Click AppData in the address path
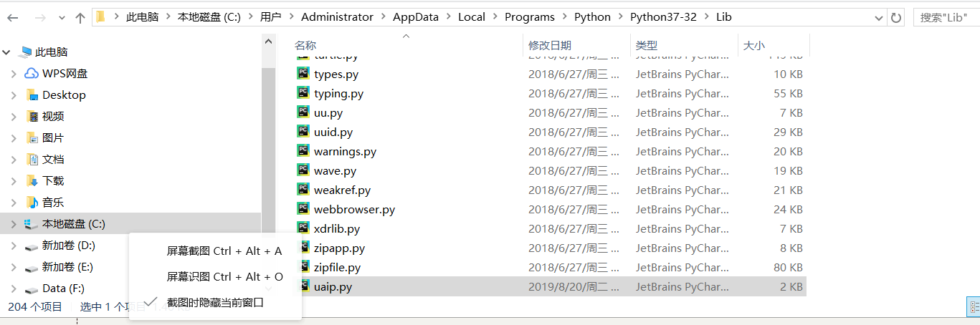 (x=417, y=16)
